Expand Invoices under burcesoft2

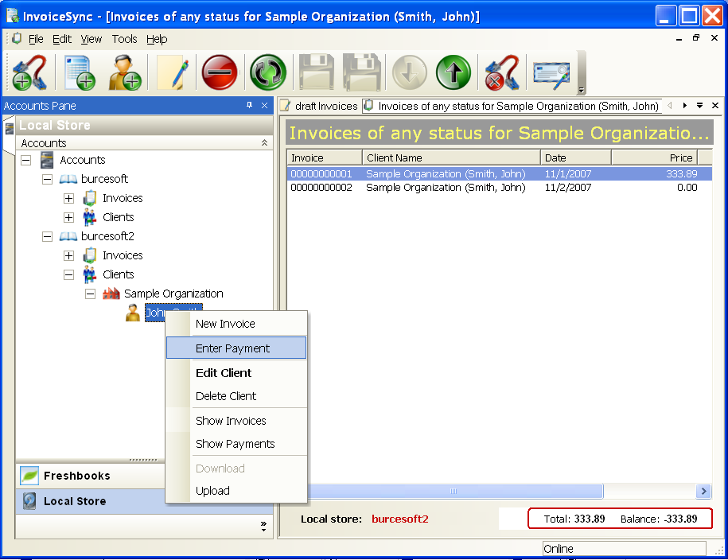pyautogui.click(x=68, y=255)
